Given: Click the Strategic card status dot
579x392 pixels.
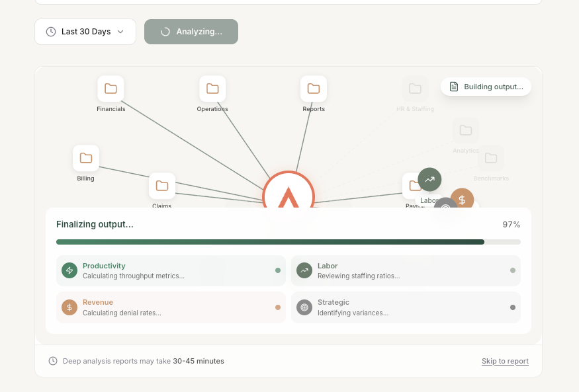Looking at the screenshot, I should pyautogui.click(x=513, y=307).
